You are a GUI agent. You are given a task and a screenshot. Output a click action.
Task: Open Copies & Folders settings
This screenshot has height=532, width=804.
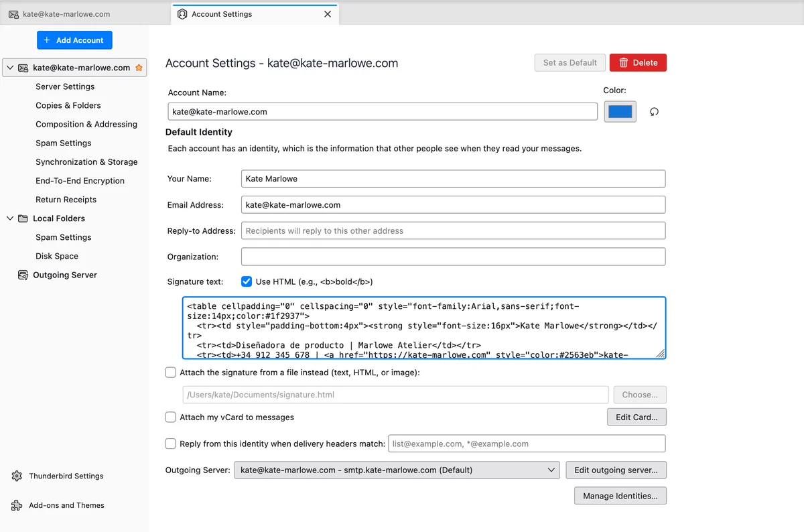pos(68,105)
